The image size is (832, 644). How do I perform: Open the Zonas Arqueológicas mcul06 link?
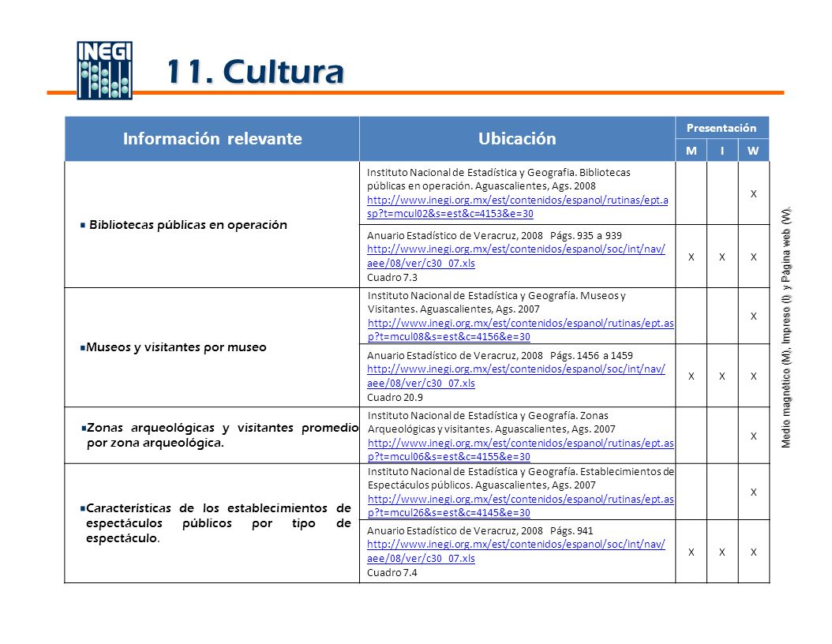520,449
